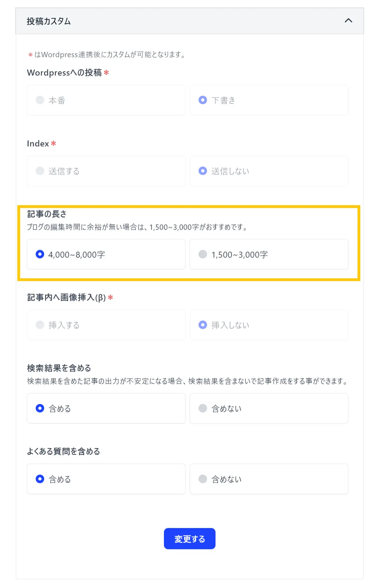Viewport: 372px width, 588px height.
Task: Collapse the 投稿カスタム section chevron
Action: coord(348,20)
